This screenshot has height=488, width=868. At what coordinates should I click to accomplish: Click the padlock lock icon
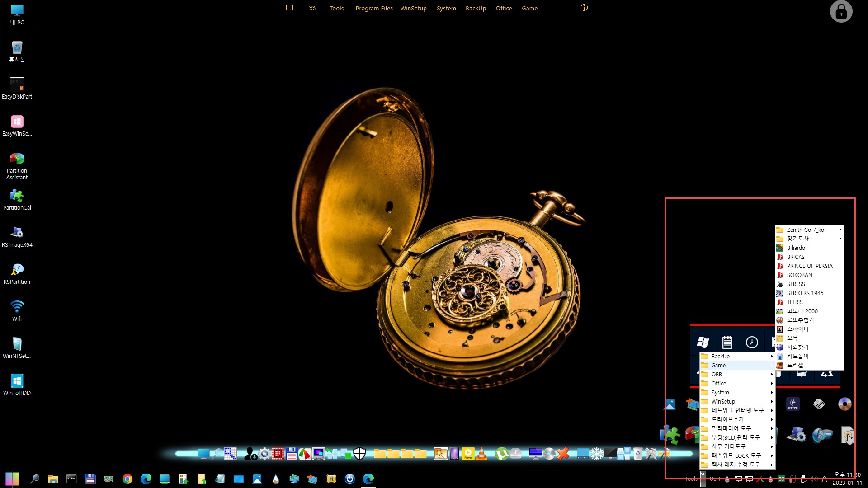(841, 11)
